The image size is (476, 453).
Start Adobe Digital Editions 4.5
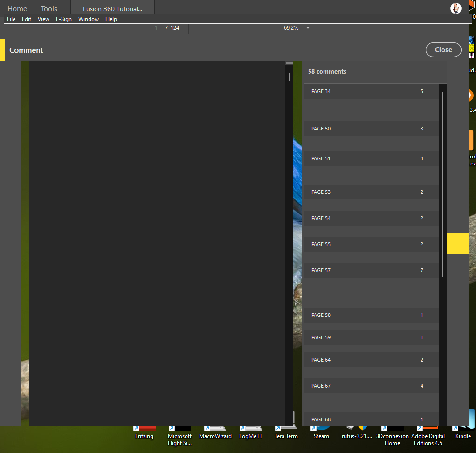coord(428,429)
